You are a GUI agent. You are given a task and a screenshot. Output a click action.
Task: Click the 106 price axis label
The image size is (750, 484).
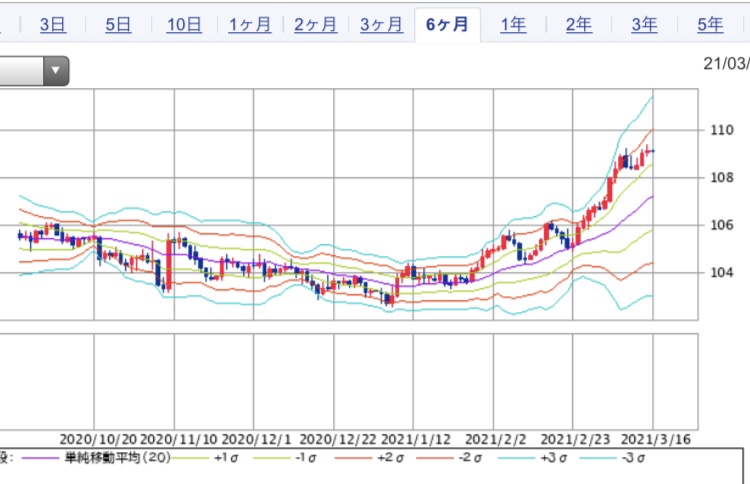point(722,225)
